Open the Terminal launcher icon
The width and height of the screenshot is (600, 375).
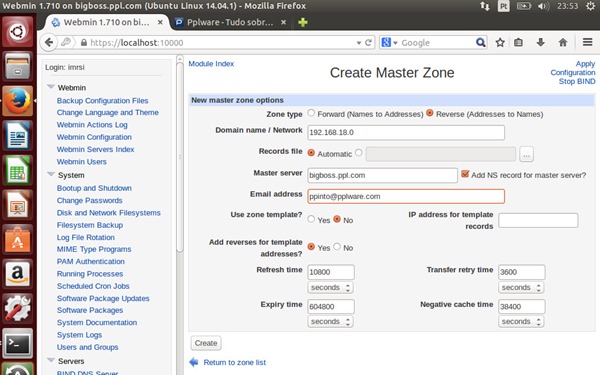click(17, 343)
